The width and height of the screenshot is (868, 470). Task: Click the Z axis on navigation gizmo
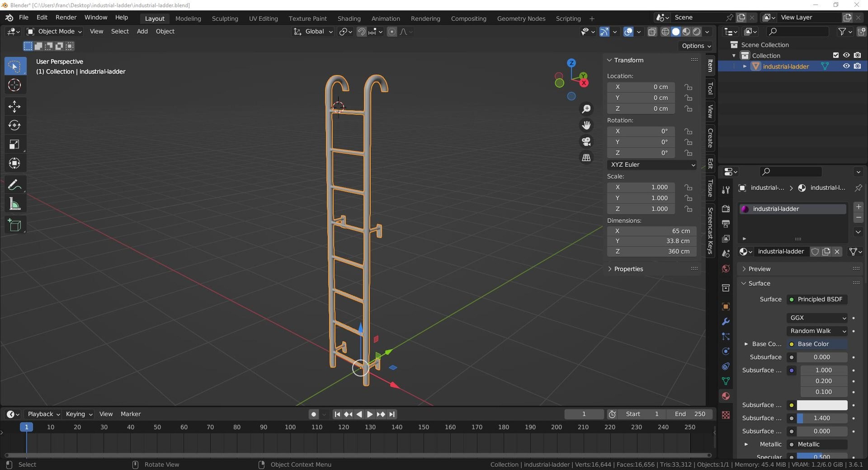pos(571,63)
